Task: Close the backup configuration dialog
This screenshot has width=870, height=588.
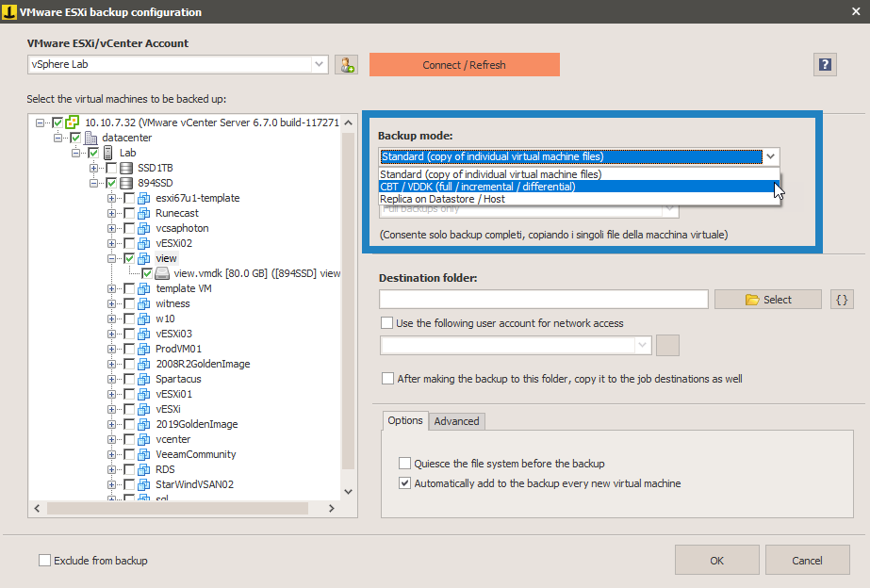Action: pos(856,11)
